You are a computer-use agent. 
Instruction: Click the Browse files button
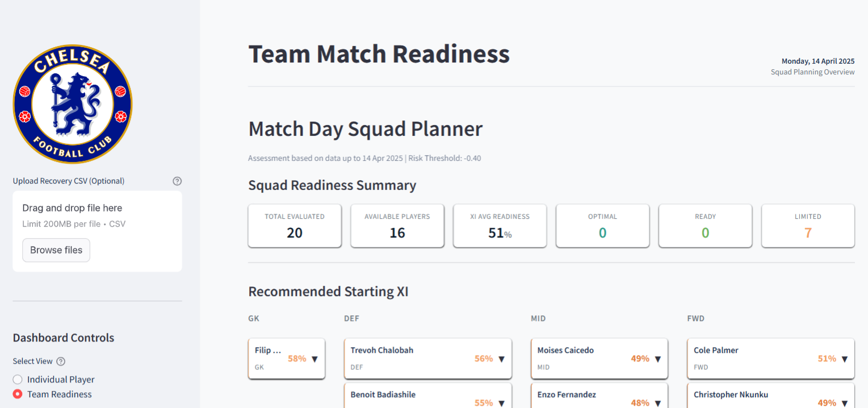tap(56, 250)
